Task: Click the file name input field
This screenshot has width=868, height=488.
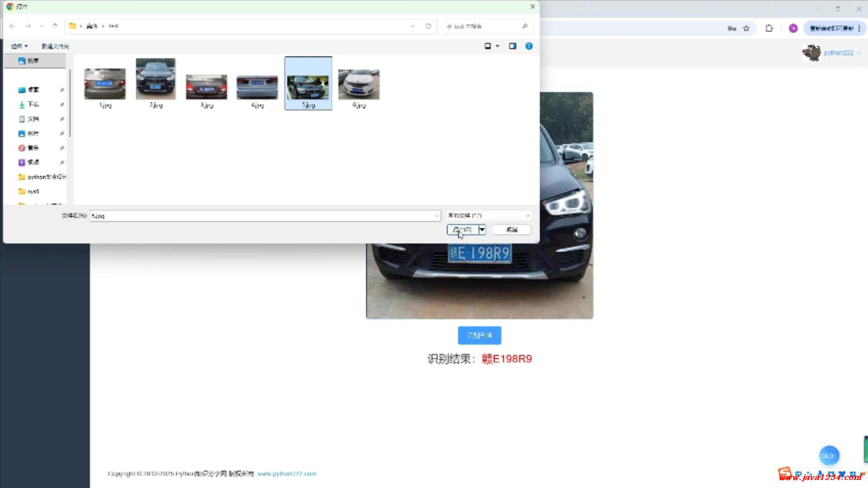Action: tap(264, 216)
